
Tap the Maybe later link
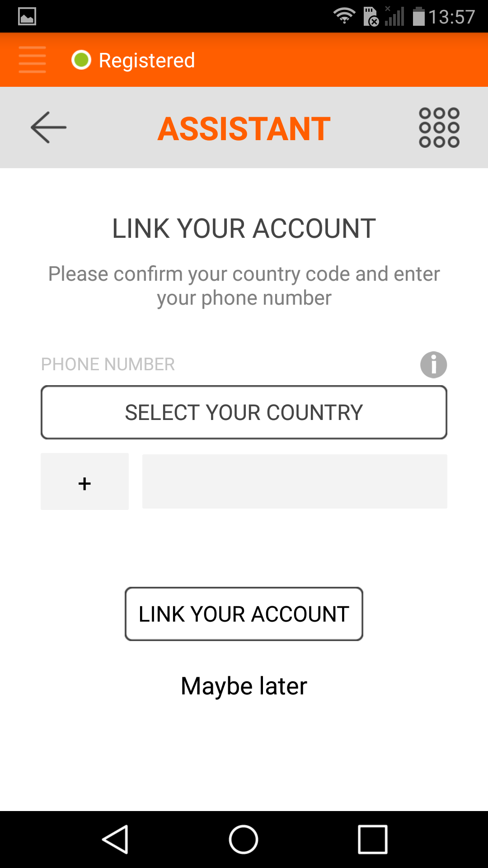(x=244, y=686)
